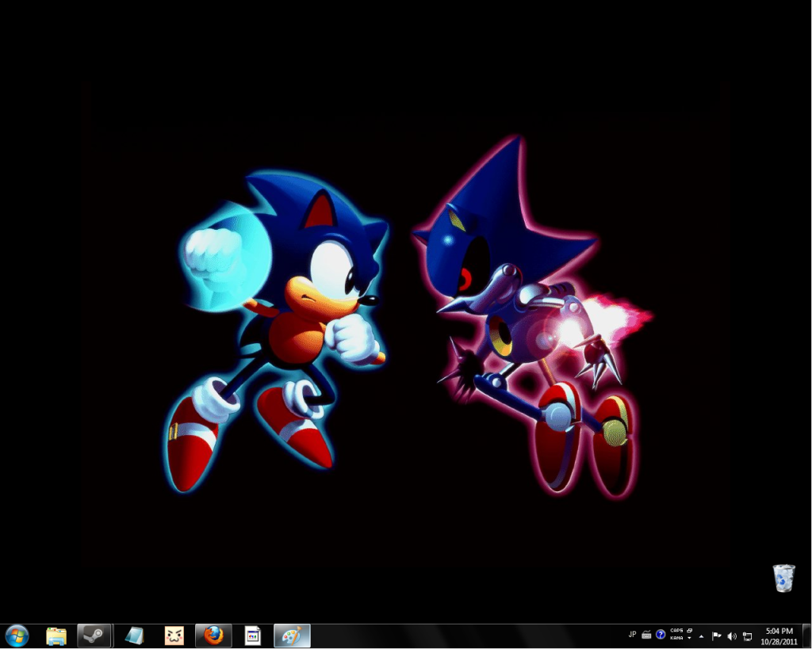812x649 pixels.
Task: Switch to the Steam window
Action: (x=94, y=636)
